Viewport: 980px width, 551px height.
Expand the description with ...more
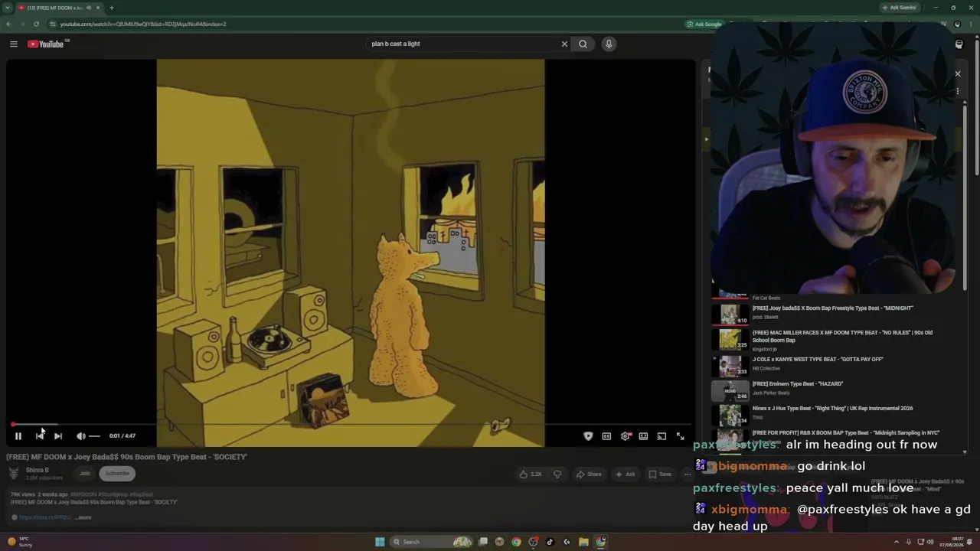coord(83,518)
